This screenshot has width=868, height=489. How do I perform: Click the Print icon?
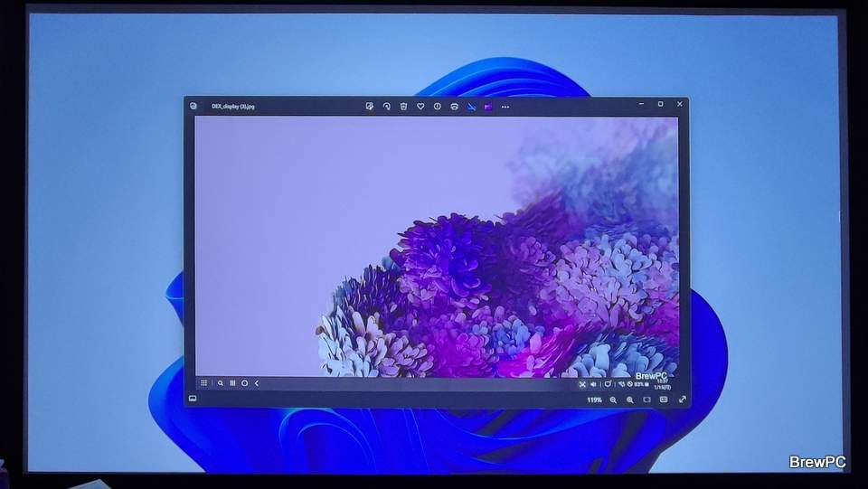click(x=454, y=107)
